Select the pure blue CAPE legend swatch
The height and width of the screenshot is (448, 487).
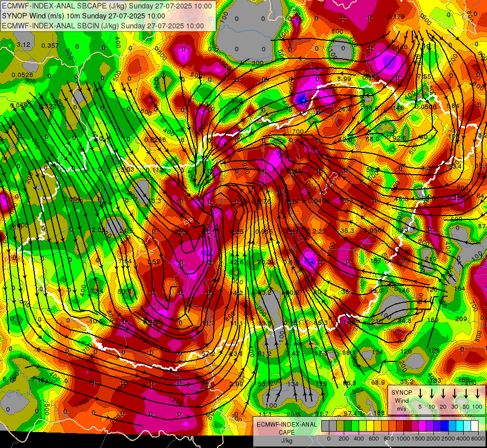444,426
